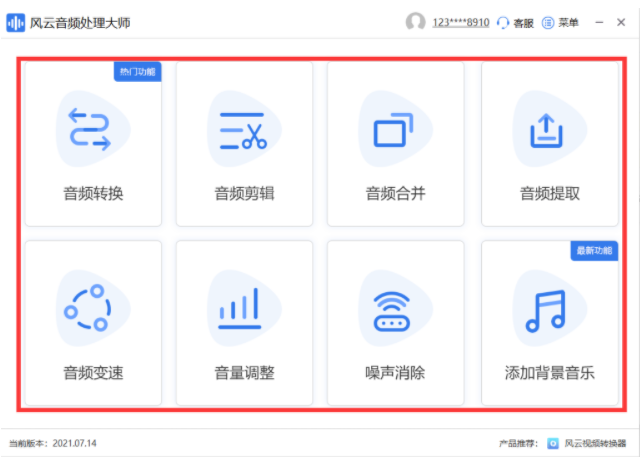Viewport: 640px width, 461px height.
Task: Click the 最新功能 badge
Action: [594, 251]
